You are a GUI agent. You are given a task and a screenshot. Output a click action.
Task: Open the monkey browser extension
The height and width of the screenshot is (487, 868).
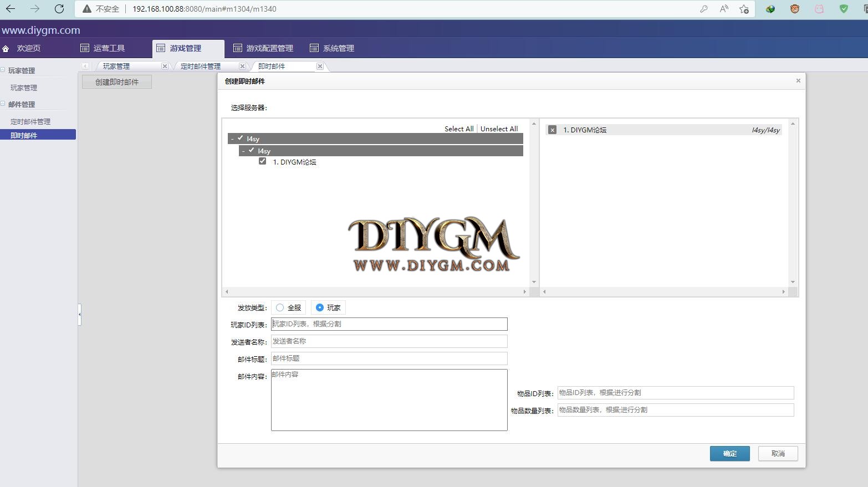(x=795, y=9)
